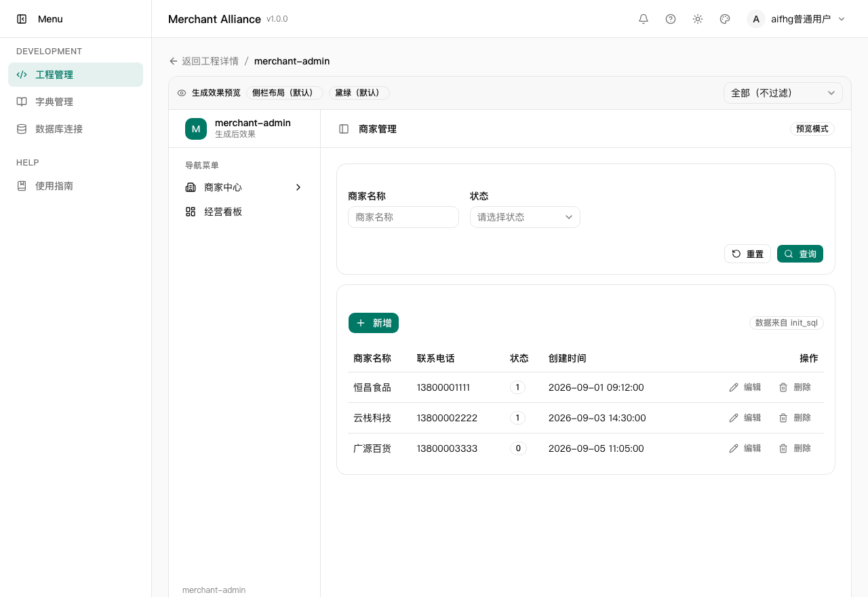Click the trash icon for 广源百货
This screenshot has height=597, width=868.
783,448
